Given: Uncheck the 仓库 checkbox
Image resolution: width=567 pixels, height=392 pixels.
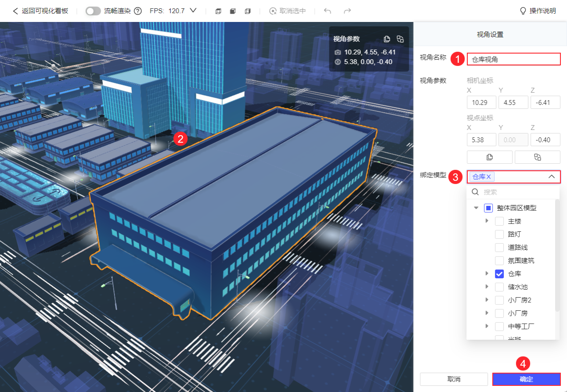Looking at the screenshot, I should tap(499, 274).
